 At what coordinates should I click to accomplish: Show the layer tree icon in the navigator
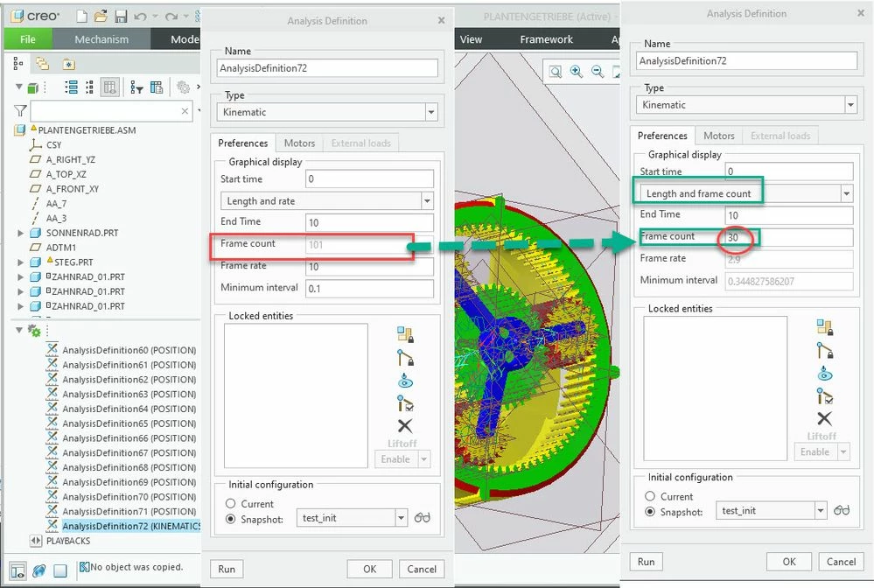tap(42, 64)
